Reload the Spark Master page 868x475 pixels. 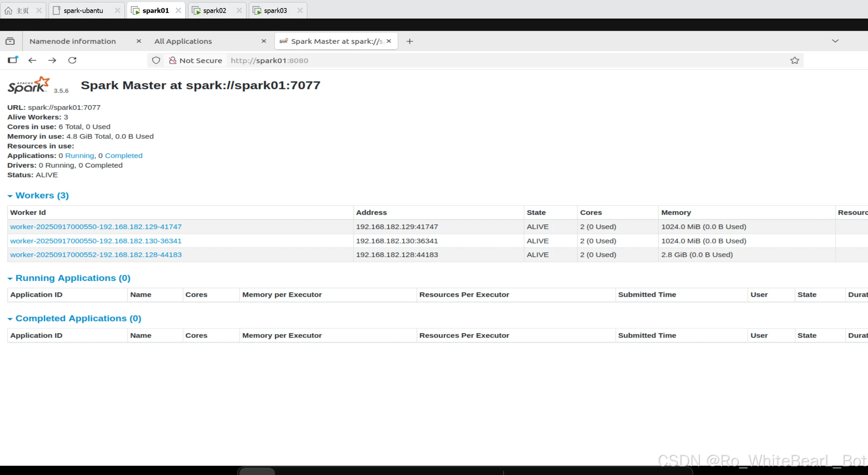72,60
